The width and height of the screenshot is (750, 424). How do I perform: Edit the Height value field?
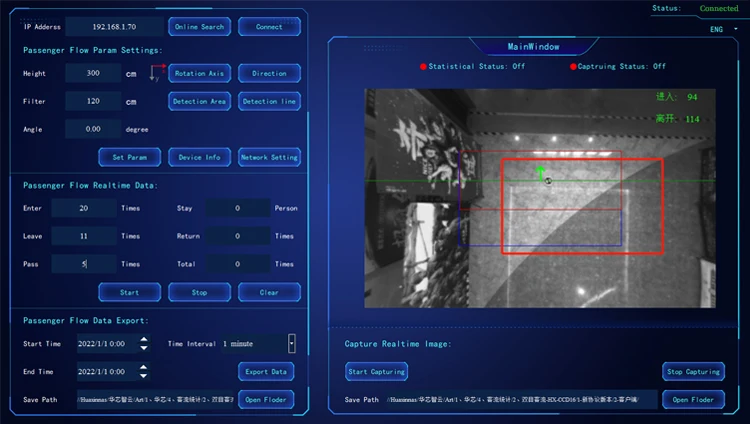(93, 73)
